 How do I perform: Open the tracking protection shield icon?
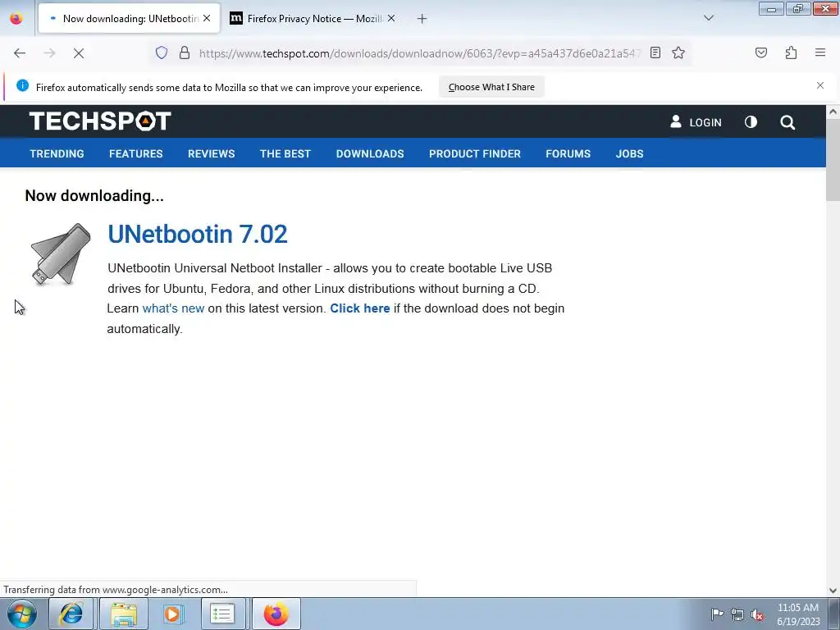point(162,52)
